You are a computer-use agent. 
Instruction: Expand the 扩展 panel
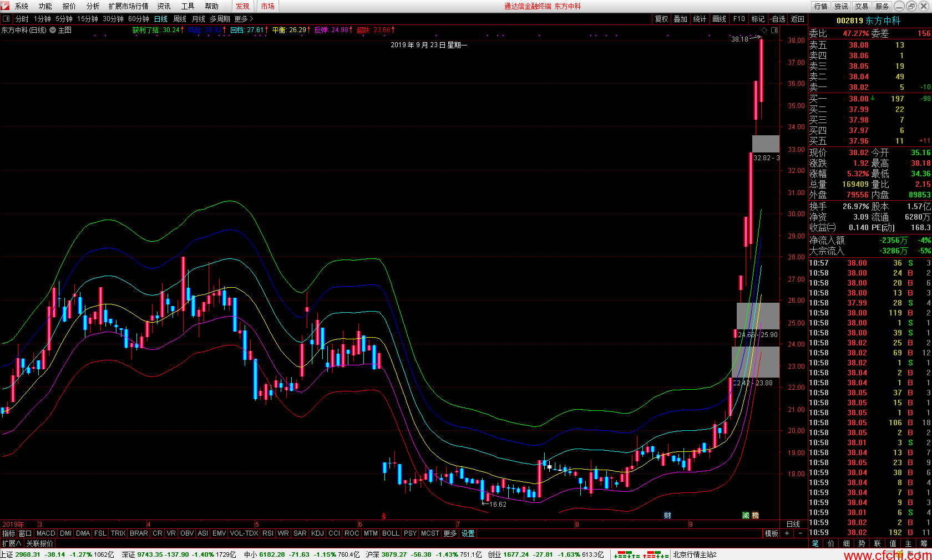coord(11,543)
